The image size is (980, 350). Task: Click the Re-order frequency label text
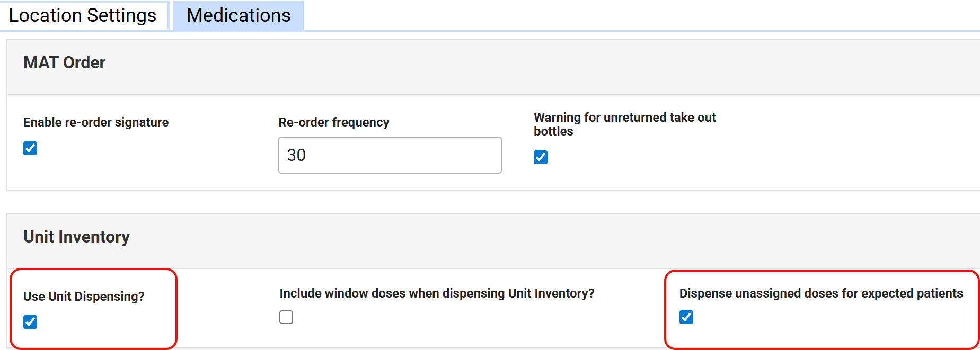(334, 122)
